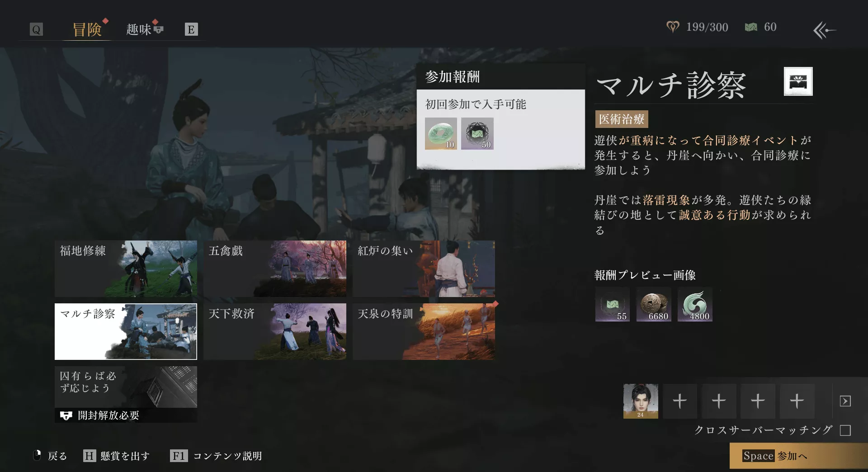Click the 6680 coin reward preview icon
The image size is (868, 472).
pyautogui.click(x=654, y=304)
